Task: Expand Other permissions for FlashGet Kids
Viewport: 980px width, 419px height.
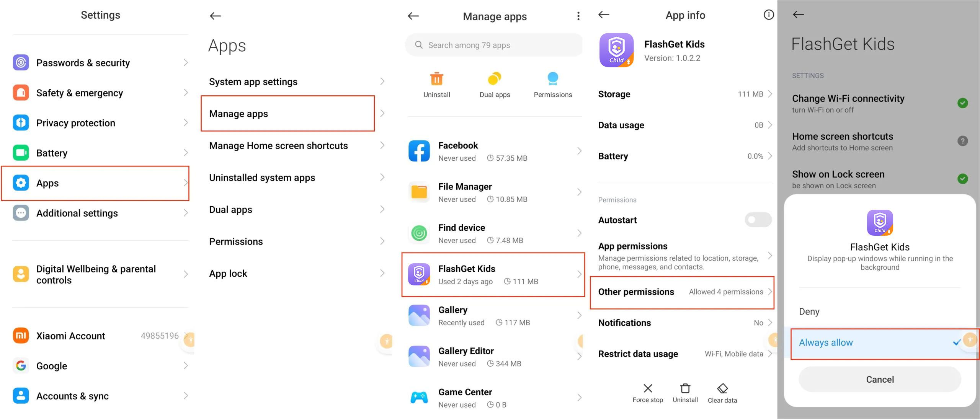Action: (681, 292)
